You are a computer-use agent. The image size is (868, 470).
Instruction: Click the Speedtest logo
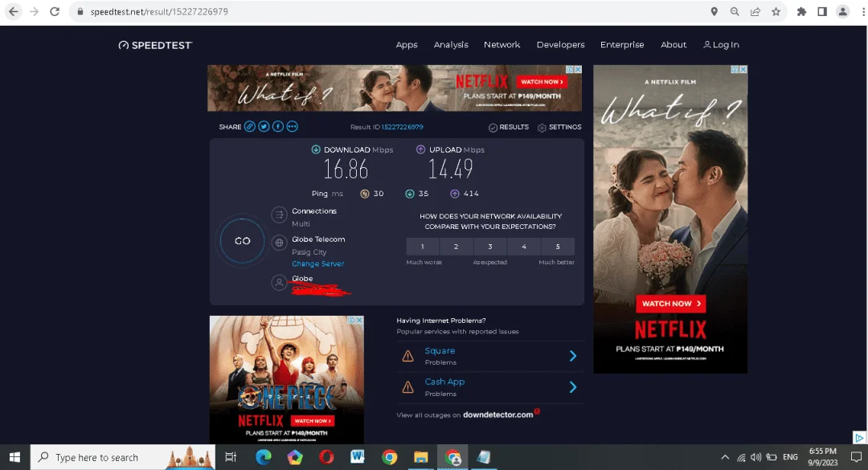click(155, 46)
